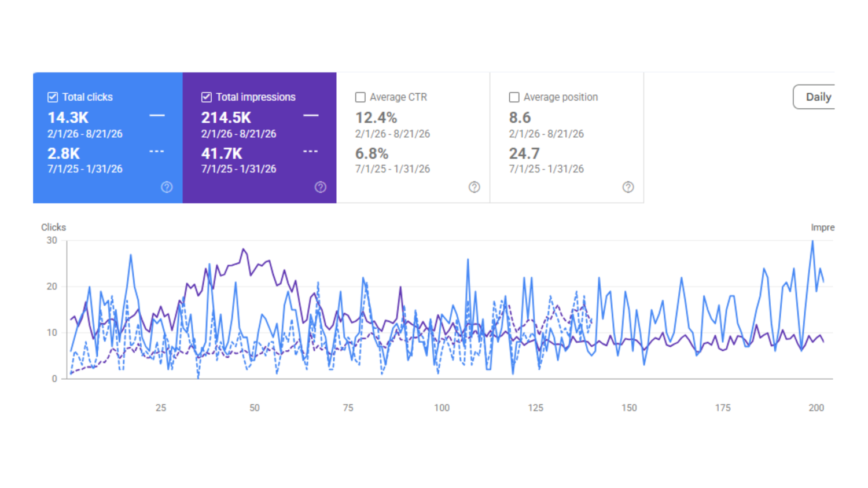Click the x-axis label 200
The image size is (868, 488).
pyautogui.click(x=816, y=408)
